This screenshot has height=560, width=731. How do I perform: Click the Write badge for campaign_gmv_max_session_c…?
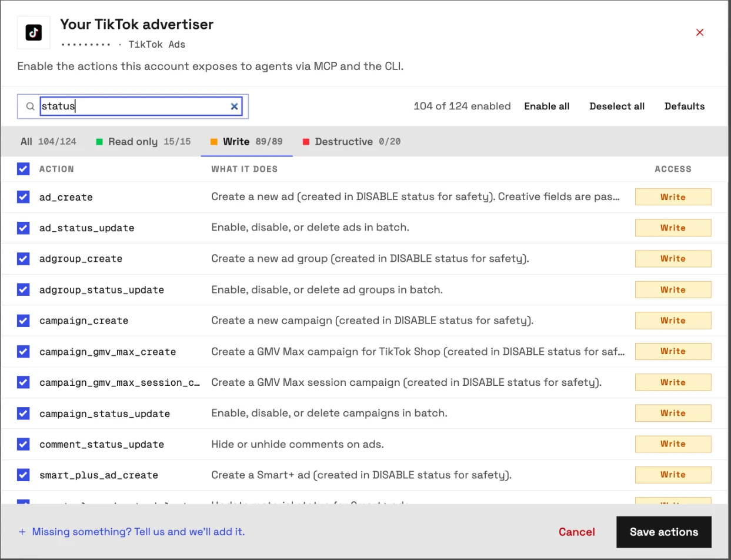click(673, 382)
